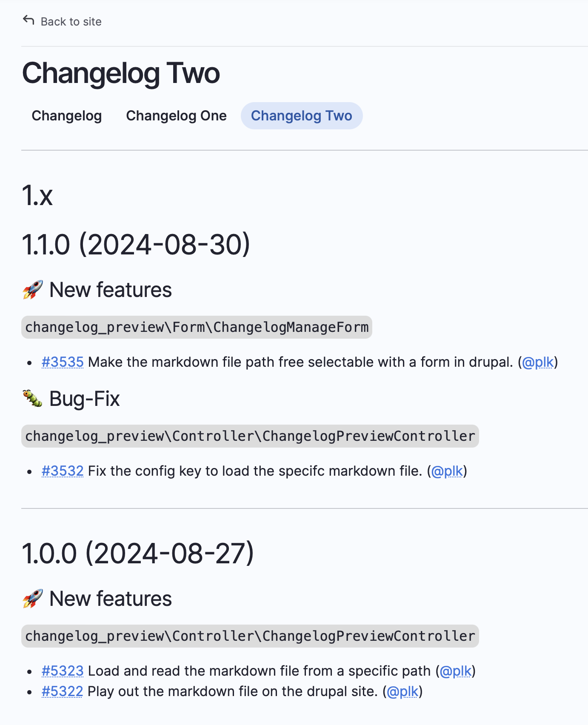Click the bullet point beside issue #3535
The width and height of the screenshot is (588, 725).
pyautogui.click(x=29, y=362)
